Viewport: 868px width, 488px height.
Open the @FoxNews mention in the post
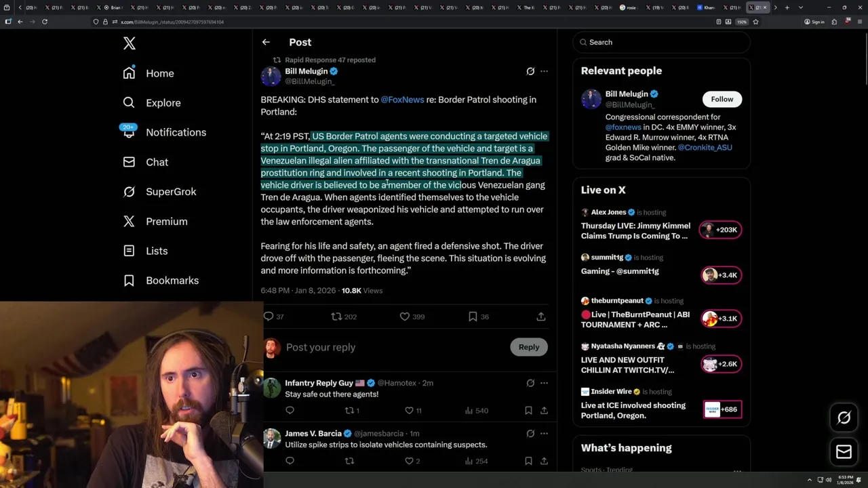click(x=402, y=100)
